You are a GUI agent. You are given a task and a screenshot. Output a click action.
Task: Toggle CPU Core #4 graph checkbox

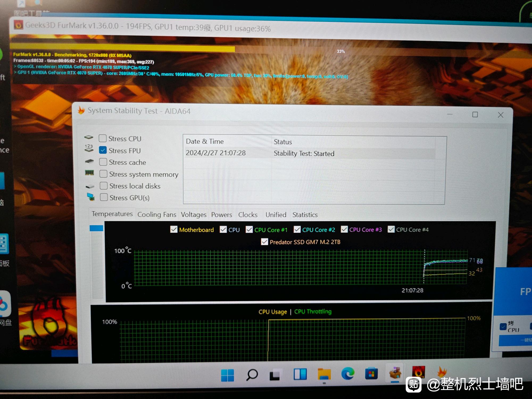point(391,229)
